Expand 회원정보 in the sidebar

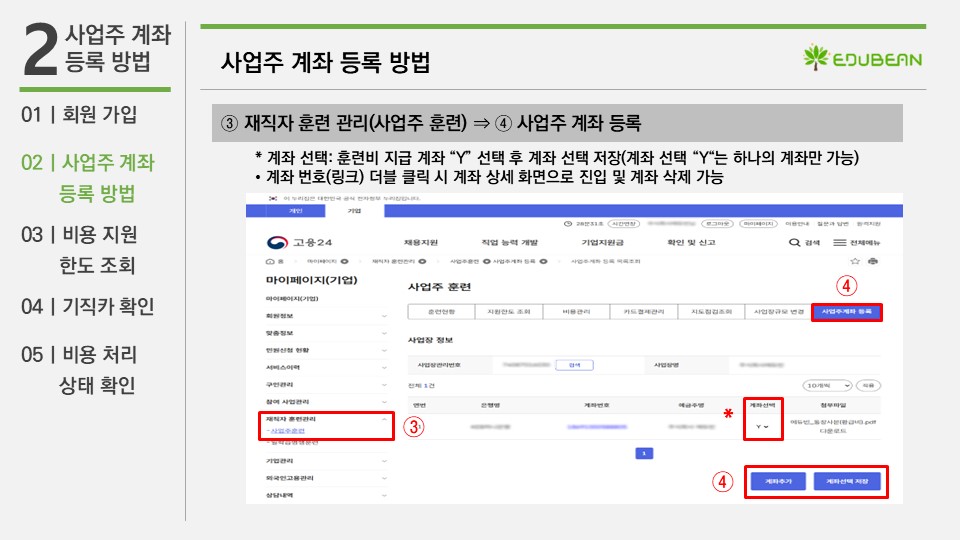pyautogui.click(x=384, y=316)
